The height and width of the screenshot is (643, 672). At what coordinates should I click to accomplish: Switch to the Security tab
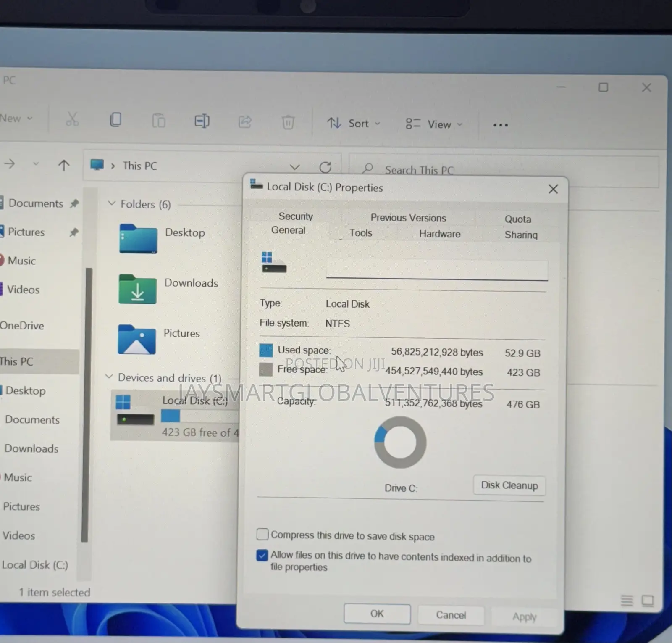296,216
